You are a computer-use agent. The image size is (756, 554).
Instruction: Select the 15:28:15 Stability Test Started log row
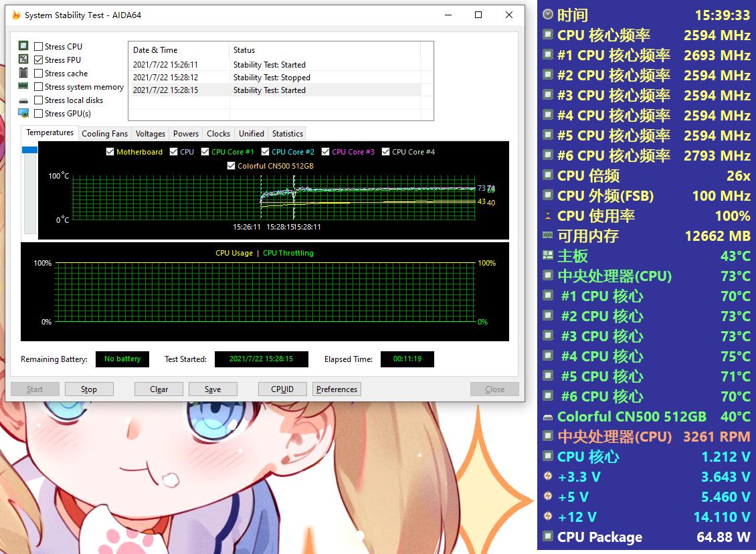pos(276,90)
